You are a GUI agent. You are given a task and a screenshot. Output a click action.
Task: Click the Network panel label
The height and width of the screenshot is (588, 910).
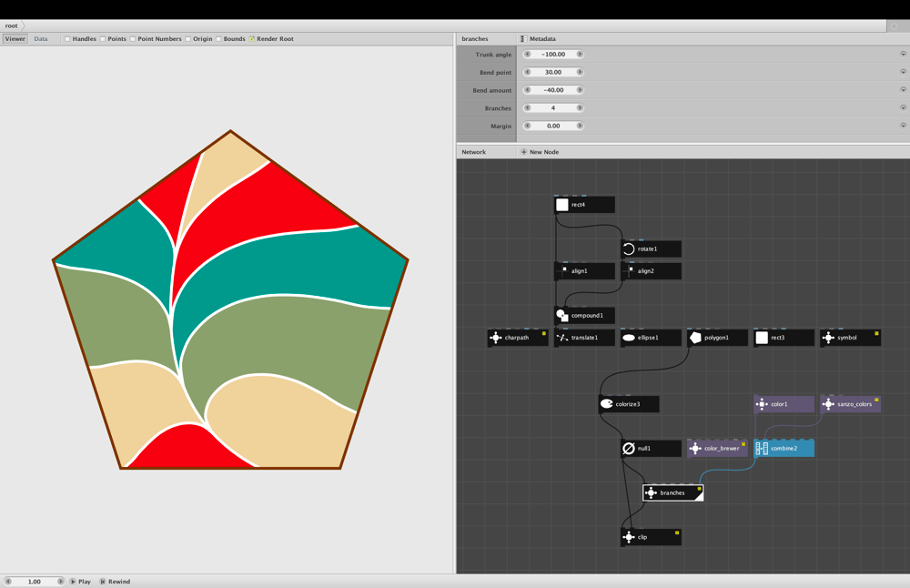[473, 152]
